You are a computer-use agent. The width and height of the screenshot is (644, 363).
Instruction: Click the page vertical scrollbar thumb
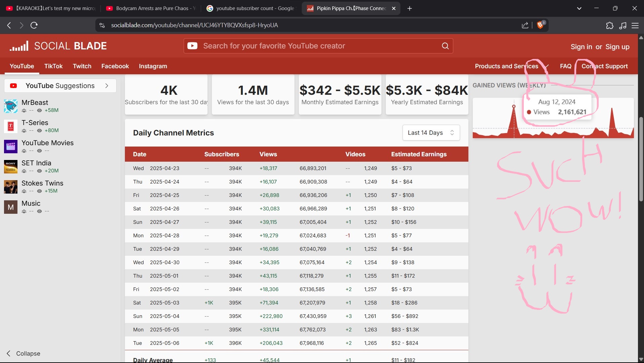pyautogui.click(x=641, y=159)
